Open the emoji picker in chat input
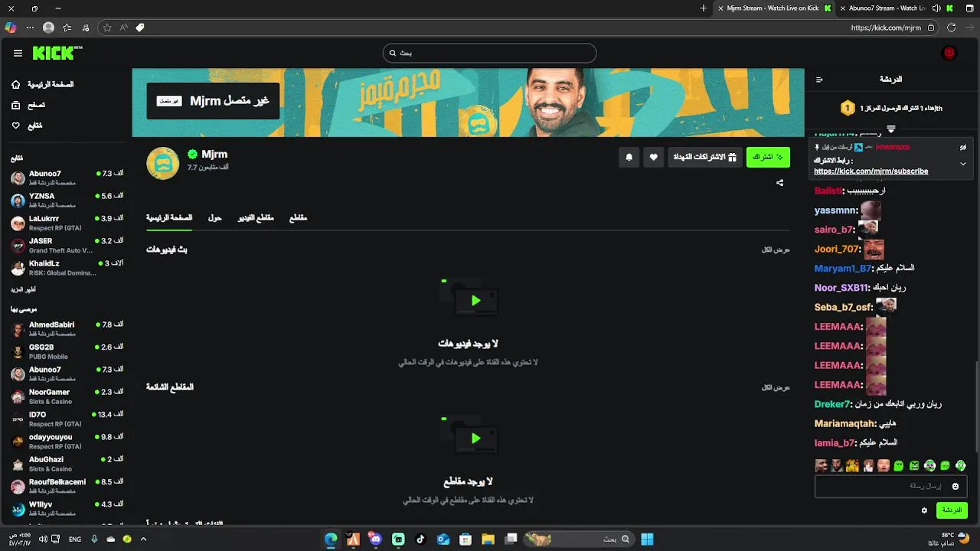The image size is (980, 551). point(955,486)
